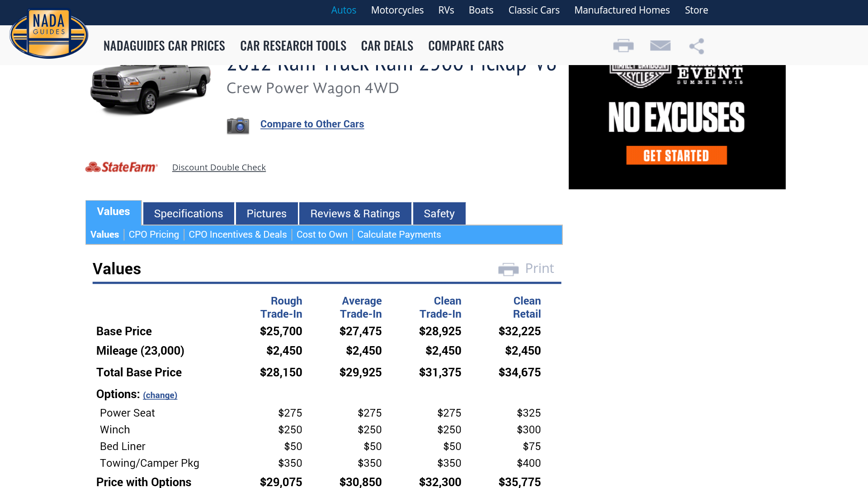Image resolution: width=868 pixels, height=488 pixels.
Task: Click the printer icon in header
Action: pyautogui.click(x=623, y=46)
